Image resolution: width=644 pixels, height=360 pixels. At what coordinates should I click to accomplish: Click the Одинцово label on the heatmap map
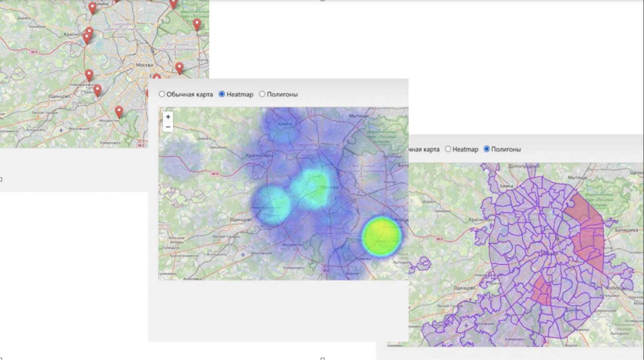[x=241, y=219]
